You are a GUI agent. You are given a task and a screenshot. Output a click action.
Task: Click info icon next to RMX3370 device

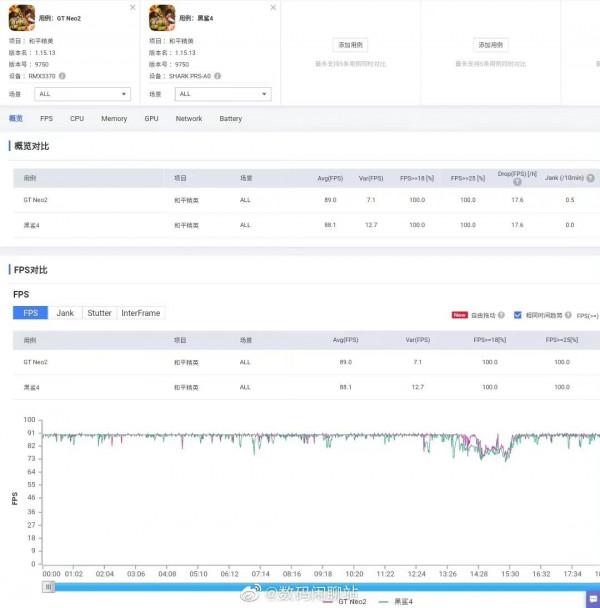(63, 76)
